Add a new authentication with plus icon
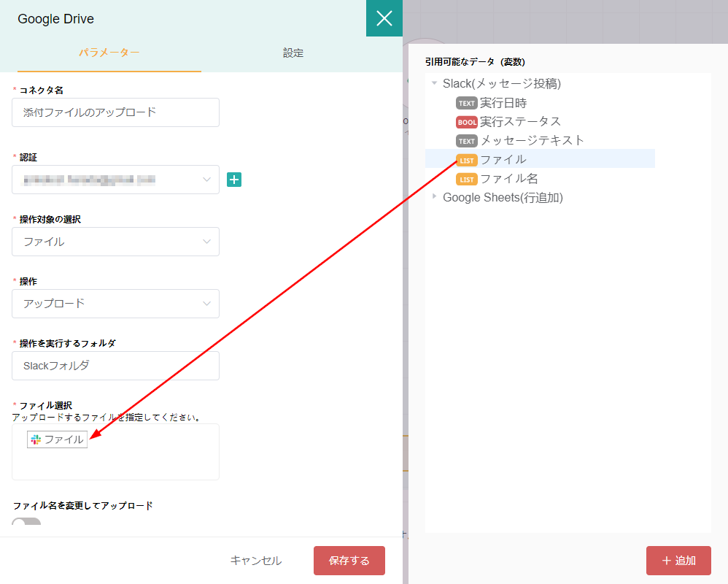 (x=234, y=180)
